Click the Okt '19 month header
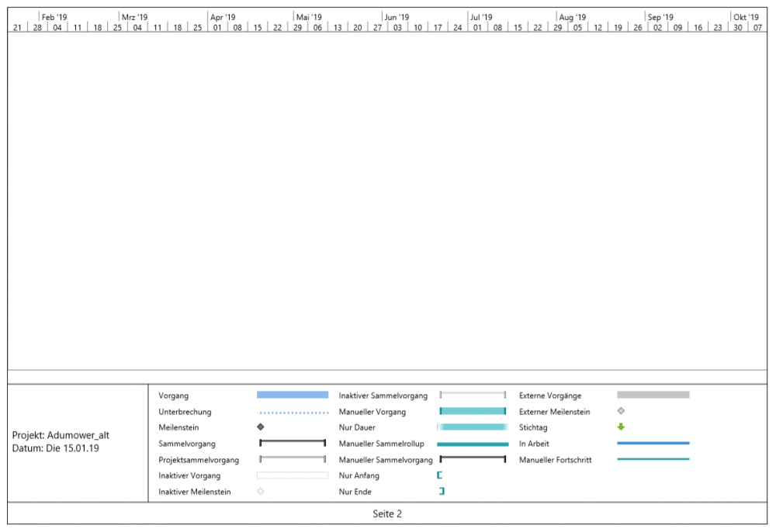The width and height of the screenshot is (776, 532). click(746, 17)
